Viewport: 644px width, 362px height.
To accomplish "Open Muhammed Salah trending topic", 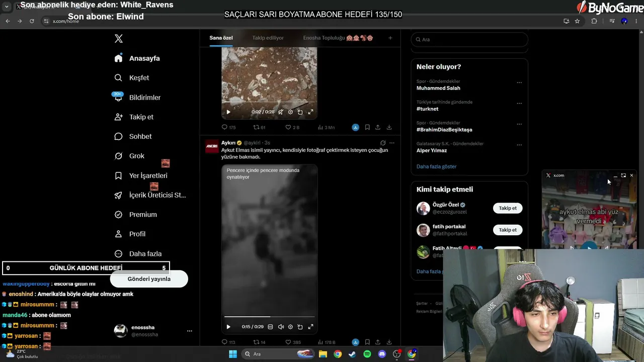I will coord(438,88).
